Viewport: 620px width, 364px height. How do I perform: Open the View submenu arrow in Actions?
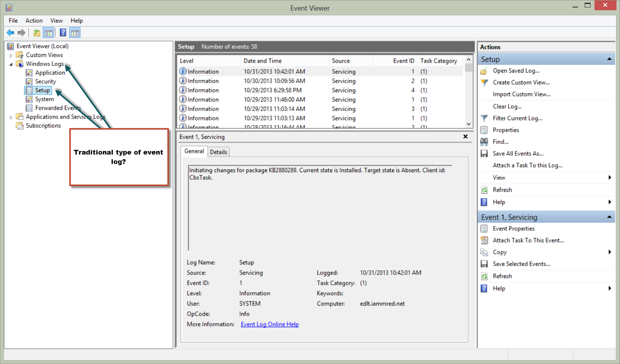[x=610, y=178]
